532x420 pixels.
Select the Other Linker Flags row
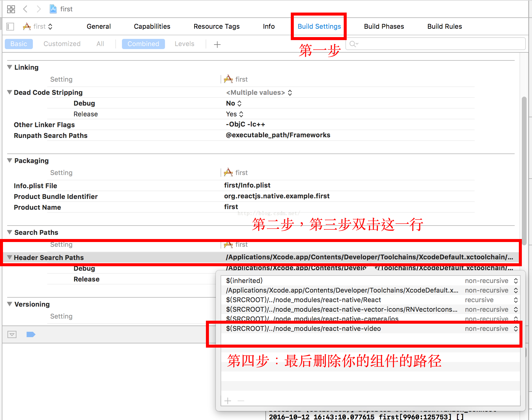click(244, 125)
